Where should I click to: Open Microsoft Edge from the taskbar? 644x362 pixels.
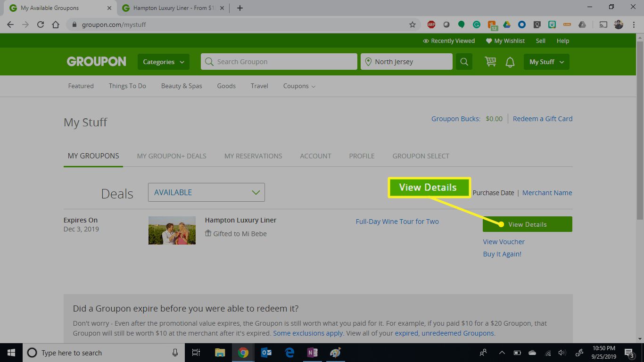(289, 353)
